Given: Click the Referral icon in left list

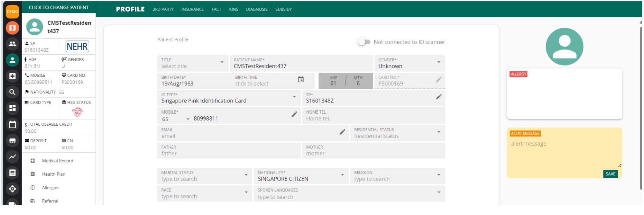Looking at the screenshot, I should pos(32,201).
